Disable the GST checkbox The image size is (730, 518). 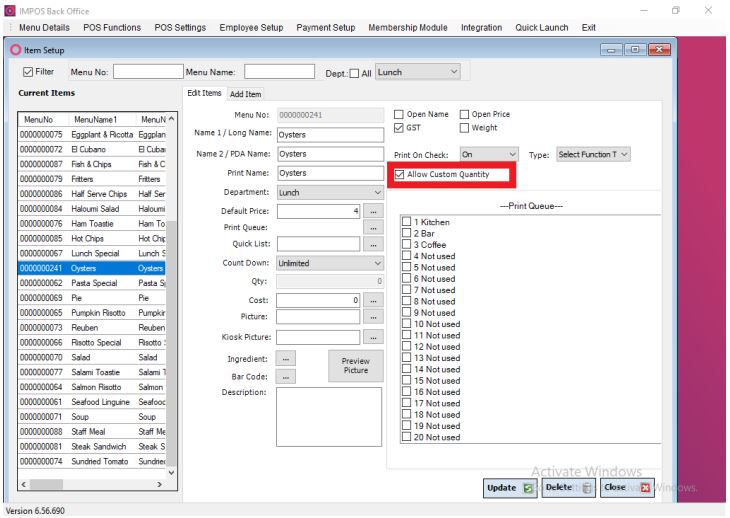400,128
